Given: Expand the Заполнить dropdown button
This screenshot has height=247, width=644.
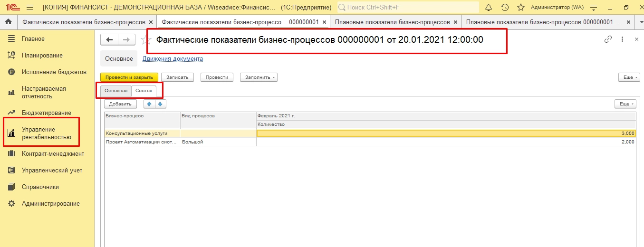Looking at the screenshot, I should pos(259,77).
